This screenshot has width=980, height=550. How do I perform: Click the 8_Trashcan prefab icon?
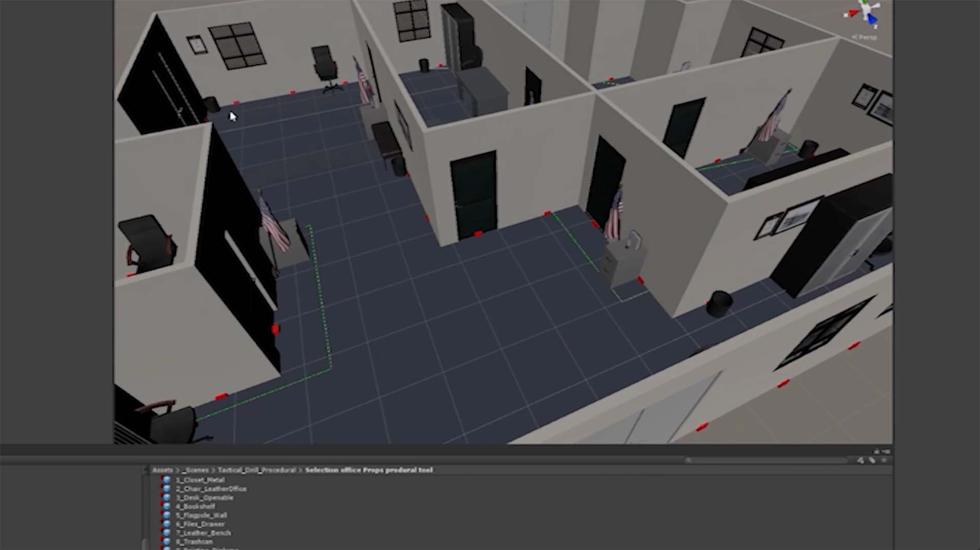coord(166,541)
